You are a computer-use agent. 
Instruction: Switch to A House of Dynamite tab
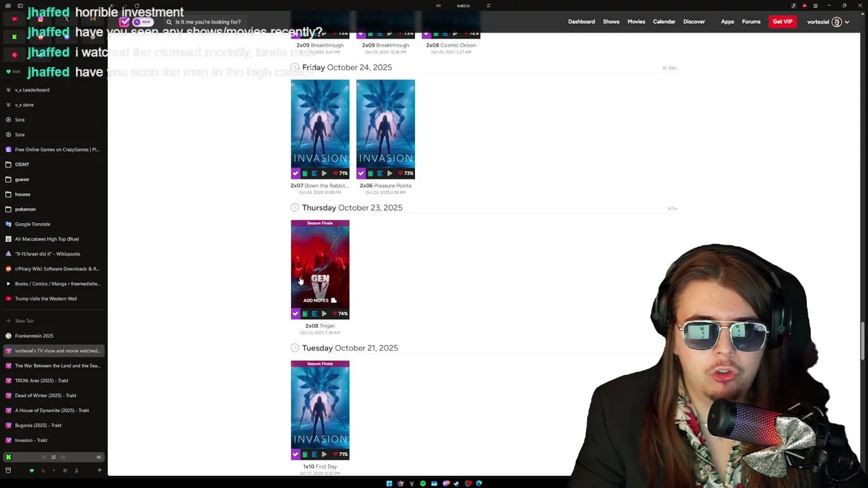[x=54, y=410]
